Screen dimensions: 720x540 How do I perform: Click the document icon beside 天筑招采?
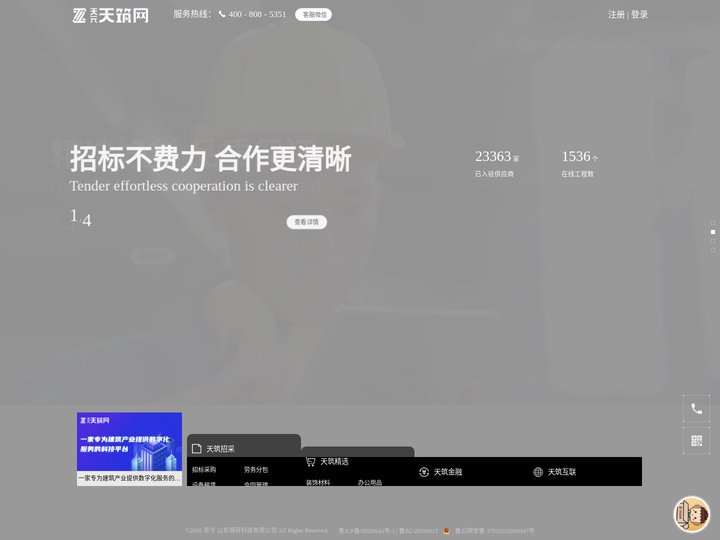pyautogui.click(x=197, y=449)
